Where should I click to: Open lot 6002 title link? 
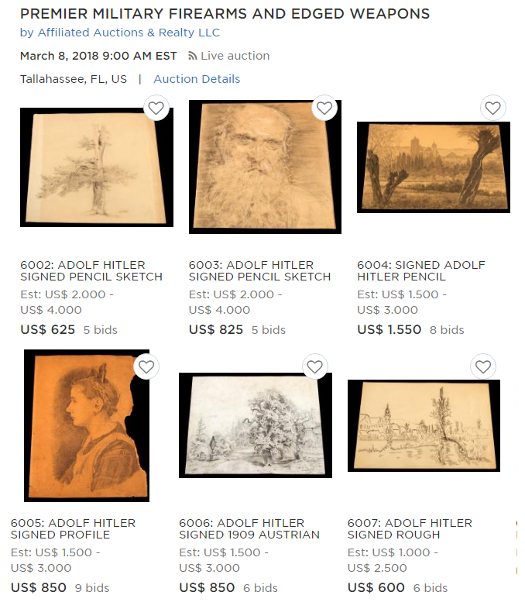click(x=91, y=271)
